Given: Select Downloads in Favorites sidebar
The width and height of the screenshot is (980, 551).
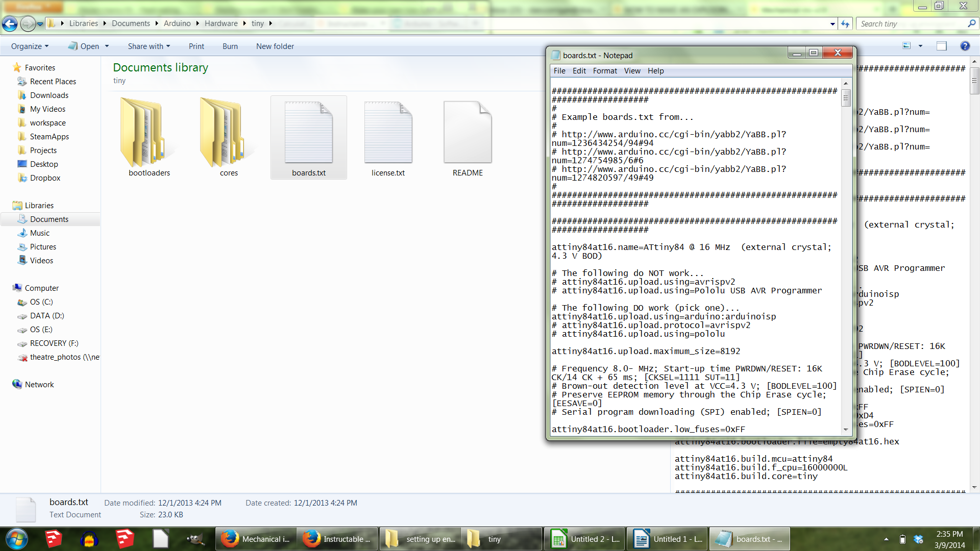Looking at the screenshot, I should pos(49,95).
